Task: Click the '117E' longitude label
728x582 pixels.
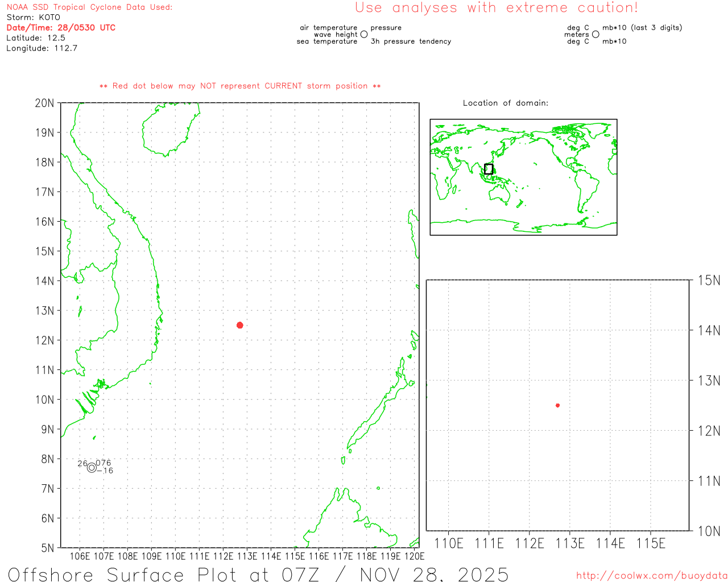Action: [342, 556]
